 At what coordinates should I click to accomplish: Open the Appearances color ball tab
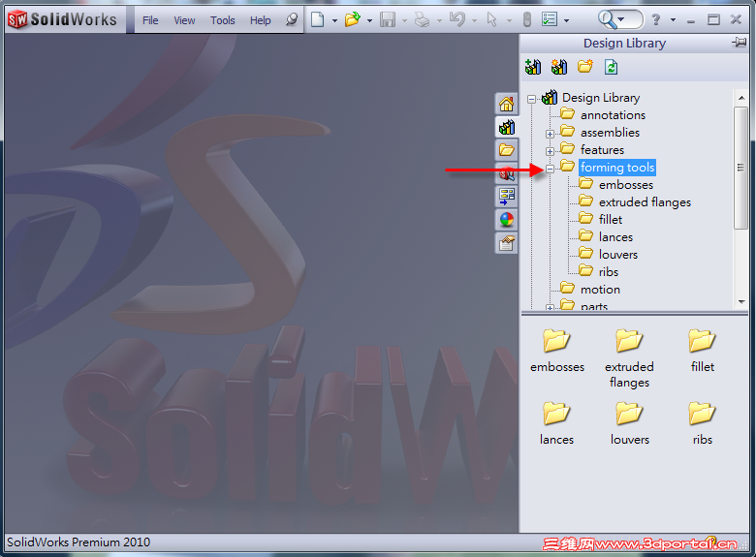coord(506,220)
